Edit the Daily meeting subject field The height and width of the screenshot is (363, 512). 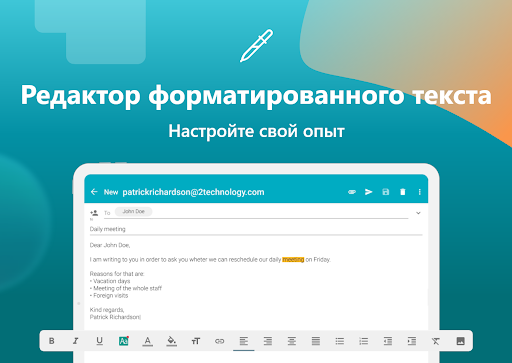256,229
